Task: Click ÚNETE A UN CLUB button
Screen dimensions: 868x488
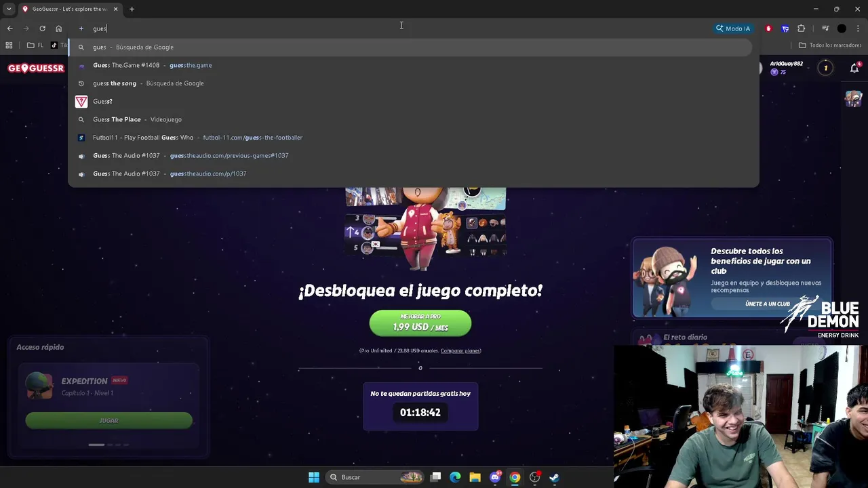Action: pos(768,304)
